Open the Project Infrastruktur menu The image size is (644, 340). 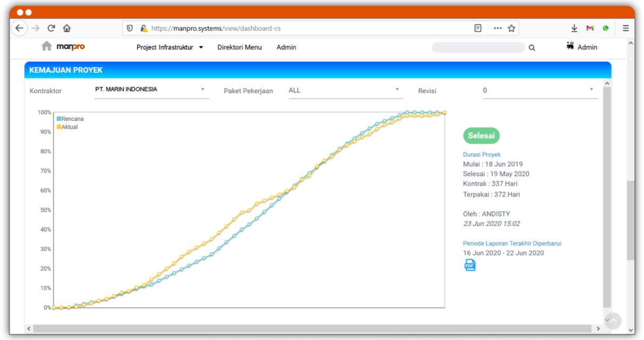169,47
